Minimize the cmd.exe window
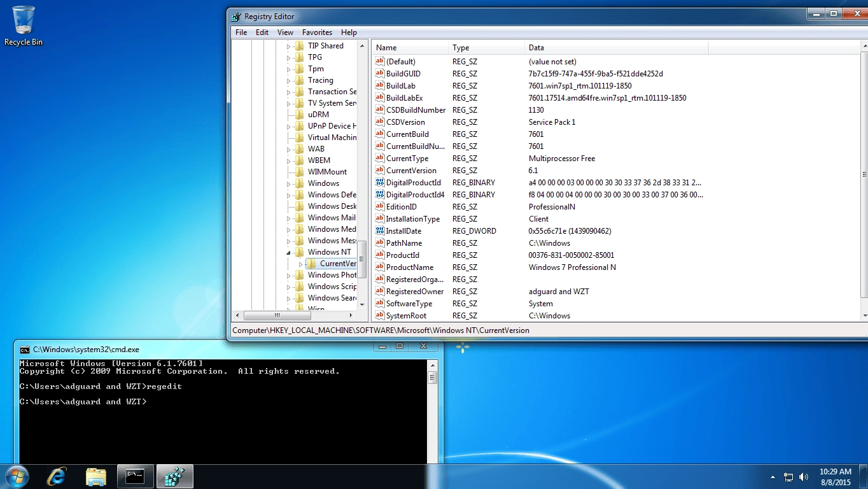 point(381,346)
